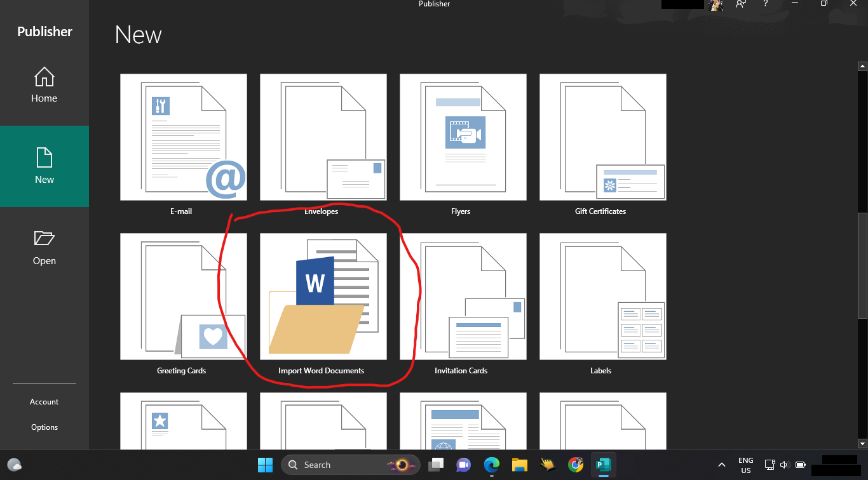Close the Publisher window
The image size is (868, 480).
(853, 4)
